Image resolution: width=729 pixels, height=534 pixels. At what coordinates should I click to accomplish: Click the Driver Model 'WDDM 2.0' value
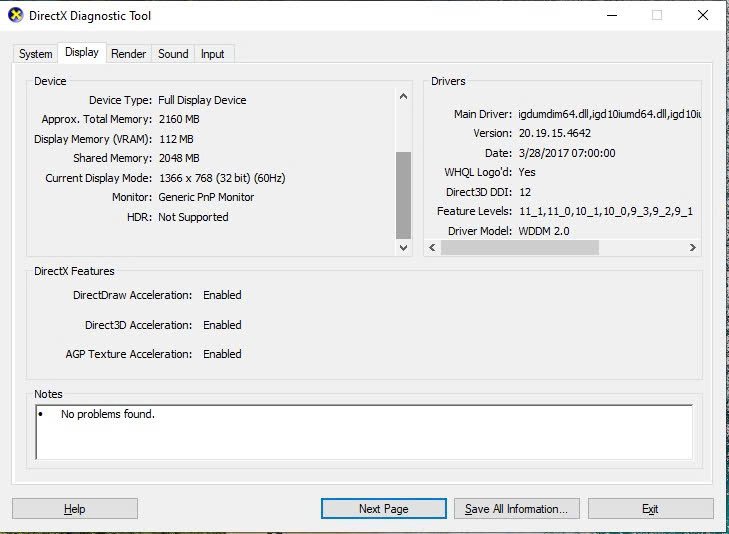pos(543,231)
